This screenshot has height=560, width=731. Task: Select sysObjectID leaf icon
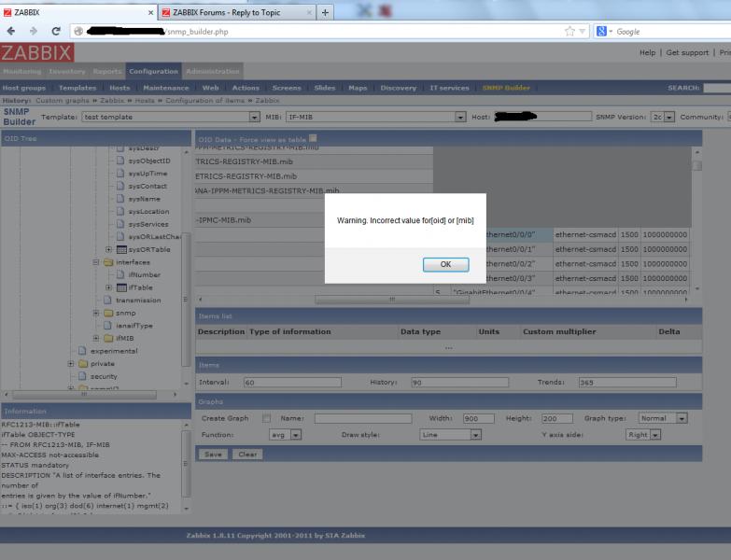point(120,161)
